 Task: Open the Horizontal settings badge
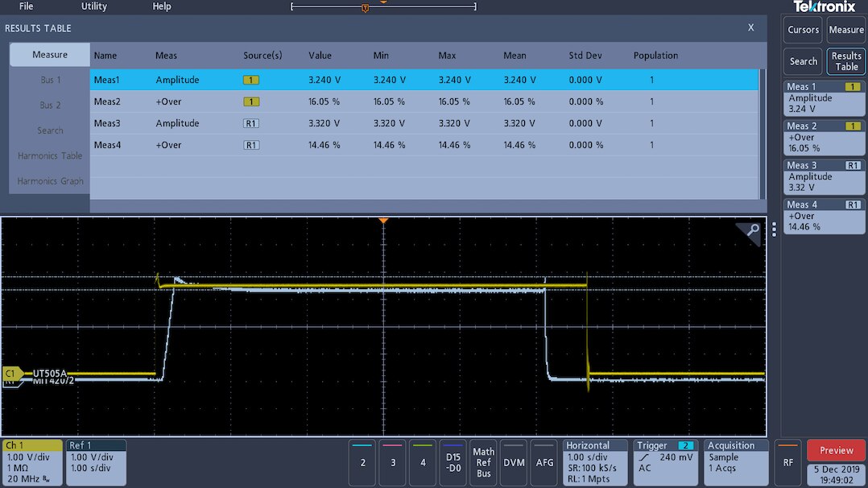tap(595, 462)
